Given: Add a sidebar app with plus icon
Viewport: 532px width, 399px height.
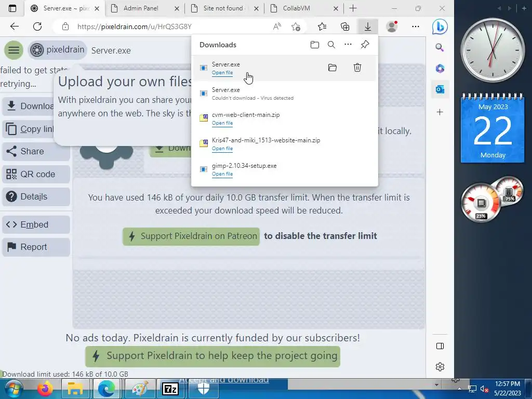Looking at the screenshot, I should (440, 112).
